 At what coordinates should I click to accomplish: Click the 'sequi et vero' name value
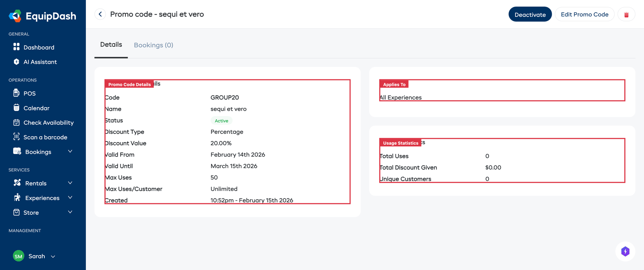pyautogui.click(x=229, y=109)
